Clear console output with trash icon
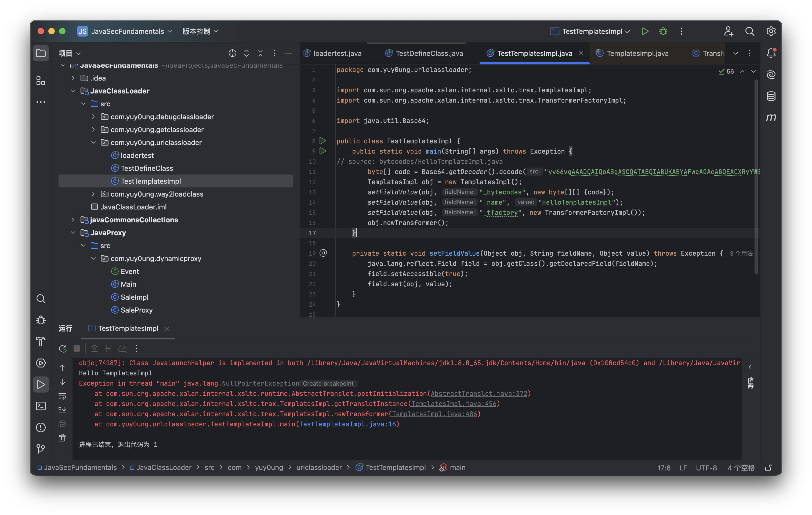Screen dimensions: 812x515 (x=62, y=438)
